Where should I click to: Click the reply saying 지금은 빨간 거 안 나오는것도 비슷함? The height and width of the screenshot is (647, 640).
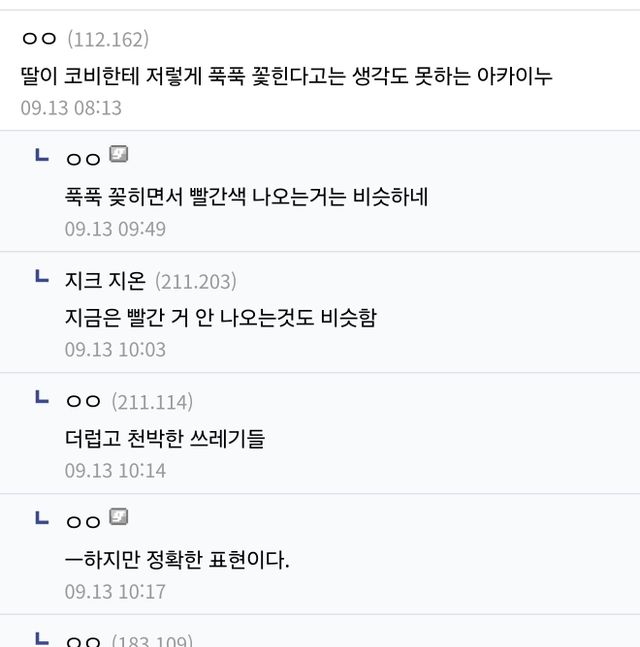tap(220, 317)
